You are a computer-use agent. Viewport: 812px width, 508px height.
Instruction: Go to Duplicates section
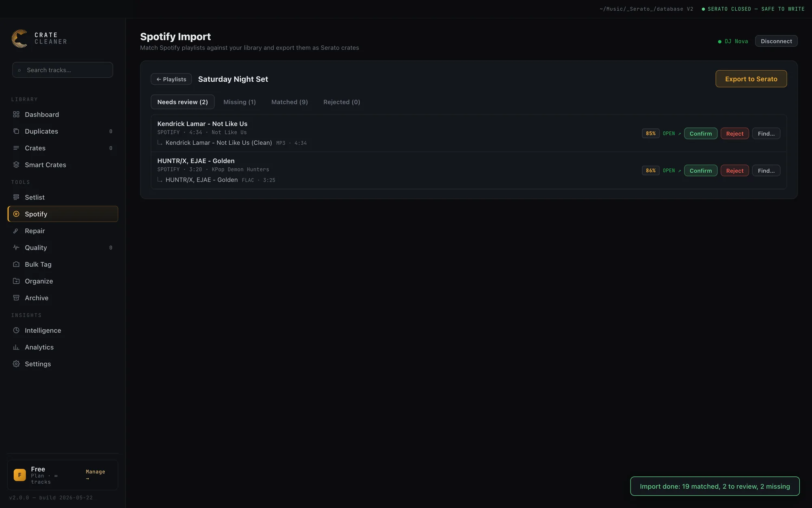pyautogui.click(x=63, y=131)
